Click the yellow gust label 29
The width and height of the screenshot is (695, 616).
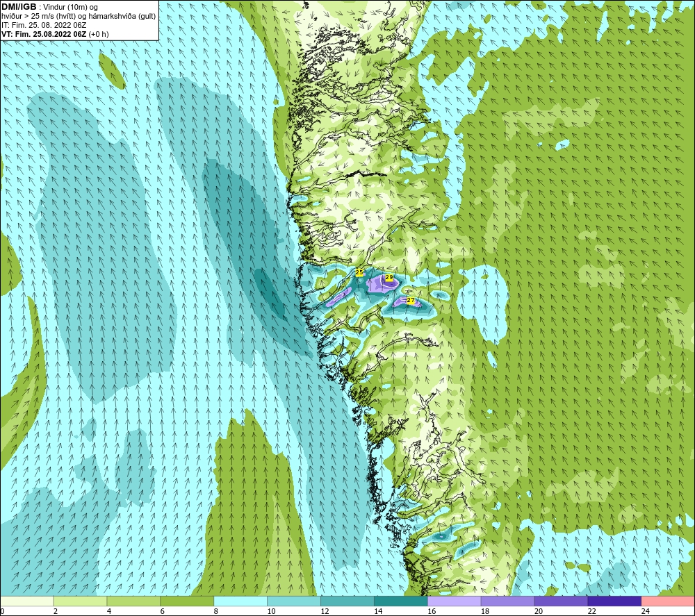[389, 278]
